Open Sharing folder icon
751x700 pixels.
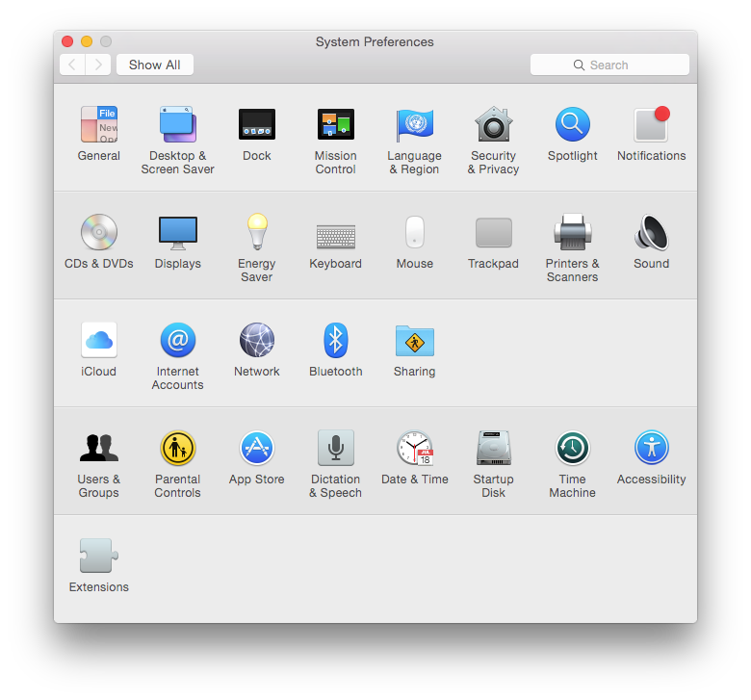coord(415,341)
